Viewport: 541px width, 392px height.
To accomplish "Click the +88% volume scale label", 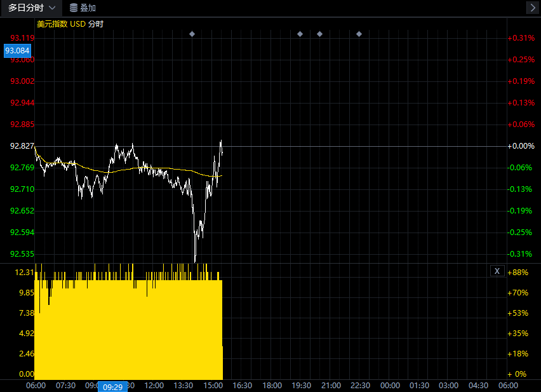I will pos(518,273).
